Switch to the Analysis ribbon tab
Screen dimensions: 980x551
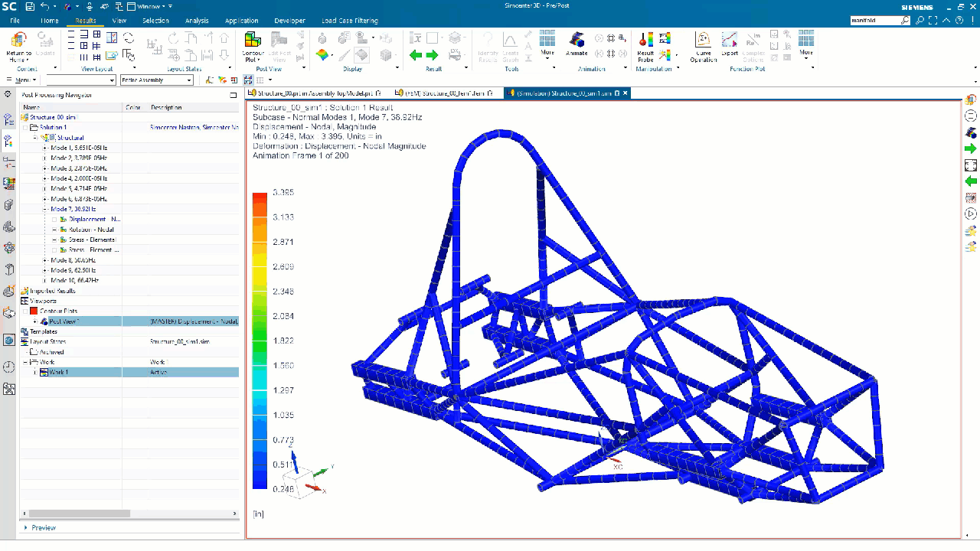197,21
